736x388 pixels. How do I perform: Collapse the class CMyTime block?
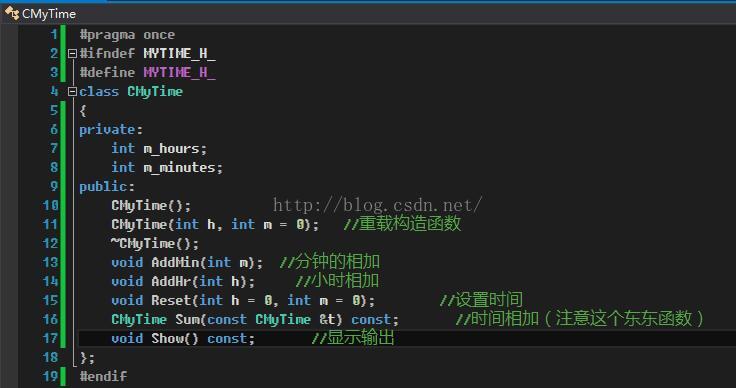pyautogui.click(x=72, y=91)
